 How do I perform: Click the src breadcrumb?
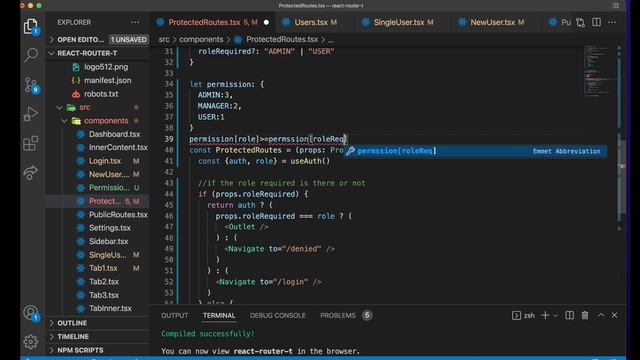[164, 40]
